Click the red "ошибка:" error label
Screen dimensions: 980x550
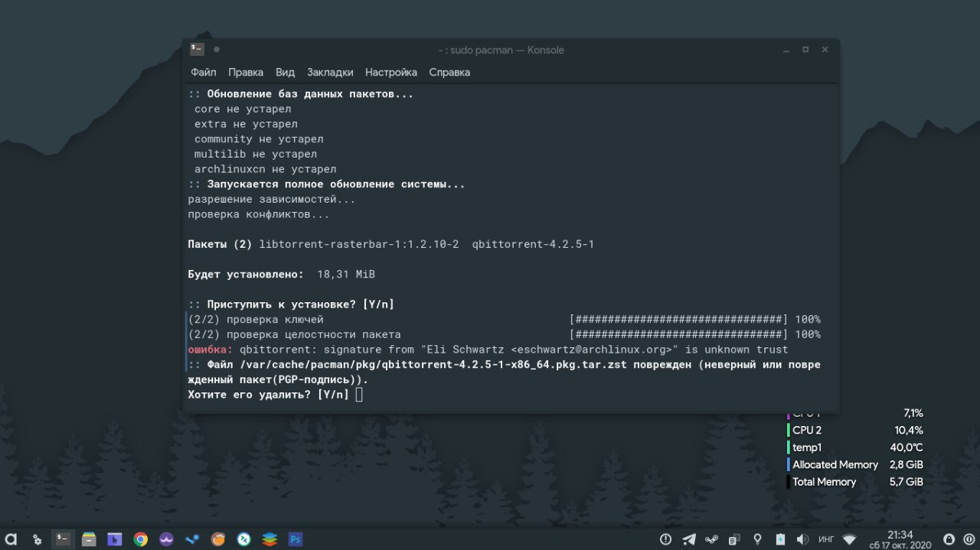click(211, 350)
